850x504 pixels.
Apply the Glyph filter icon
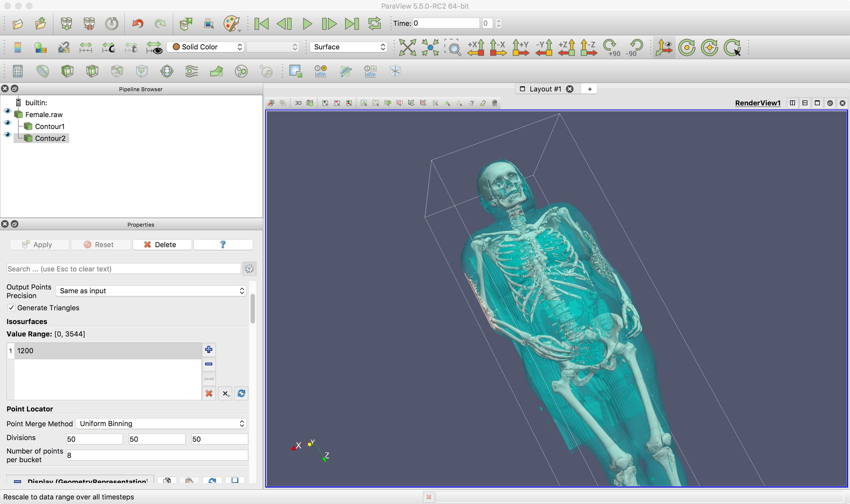click(x=167, y=71)
